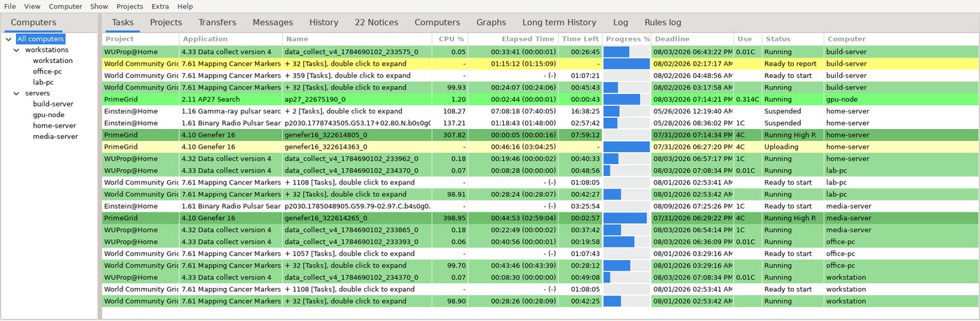Screen dimensions: 980x321
Task: Select the Computers tab next to 22 Notices
Action: coord(437,22)
